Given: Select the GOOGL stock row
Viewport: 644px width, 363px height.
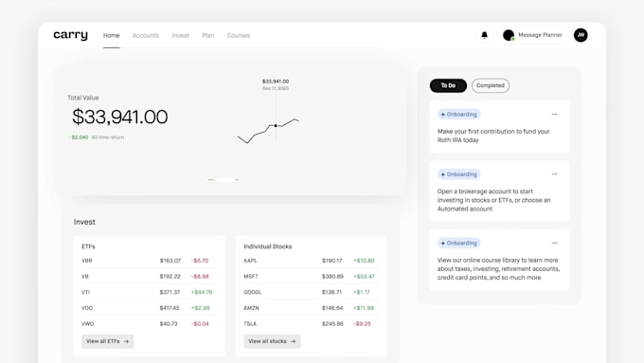Looking at the screenshot, I should coord(311,292).
